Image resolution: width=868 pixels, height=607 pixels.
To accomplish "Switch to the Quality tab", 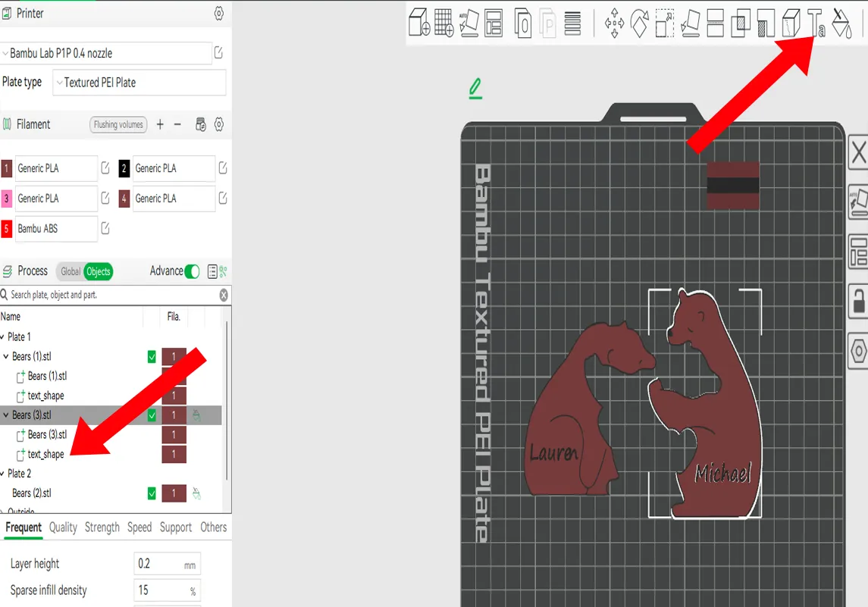I will [x=63, y=527].
